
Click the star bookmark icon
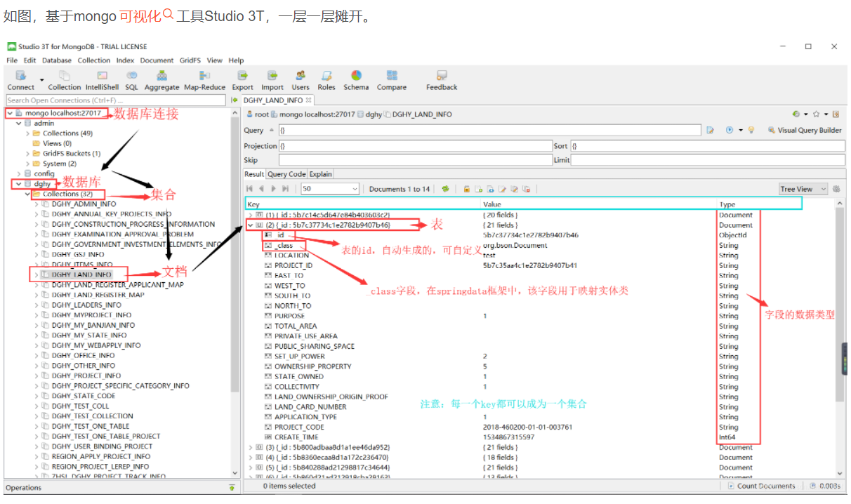point(816,114)
